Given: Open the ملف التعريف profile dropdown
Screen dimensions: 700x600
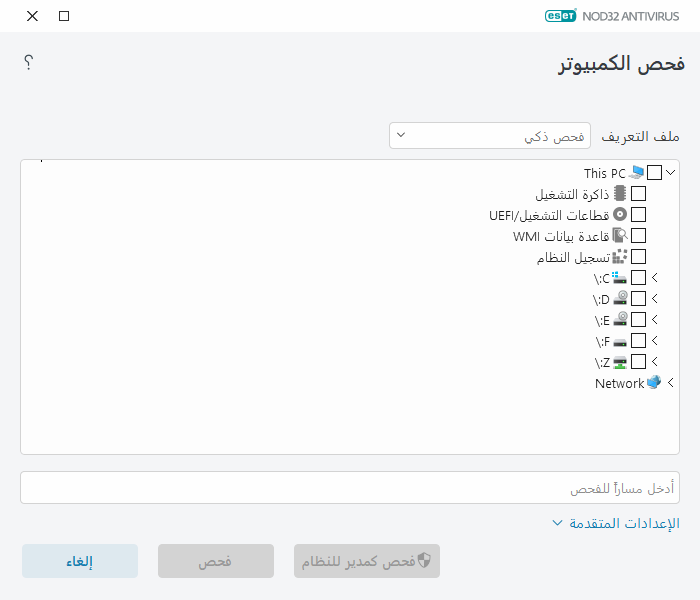Looking at the screenshot, I should pos(490,135).
